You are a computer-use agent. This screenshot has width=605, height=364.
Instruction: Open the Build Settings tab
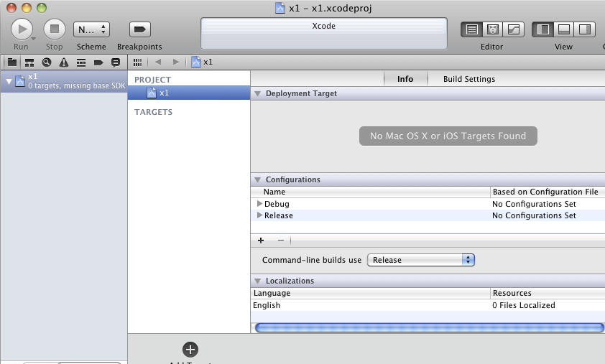pos(468,79)
